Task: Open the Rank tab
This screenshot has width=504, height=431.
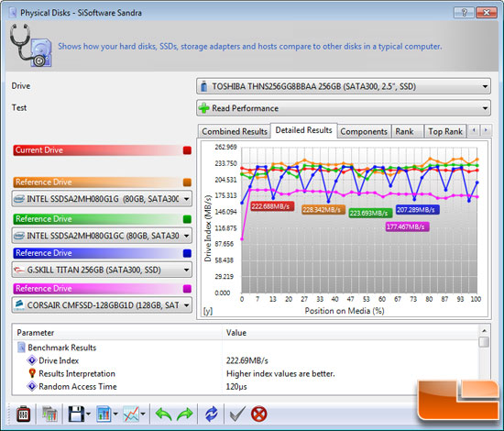Action: click(x=407, y=131)
